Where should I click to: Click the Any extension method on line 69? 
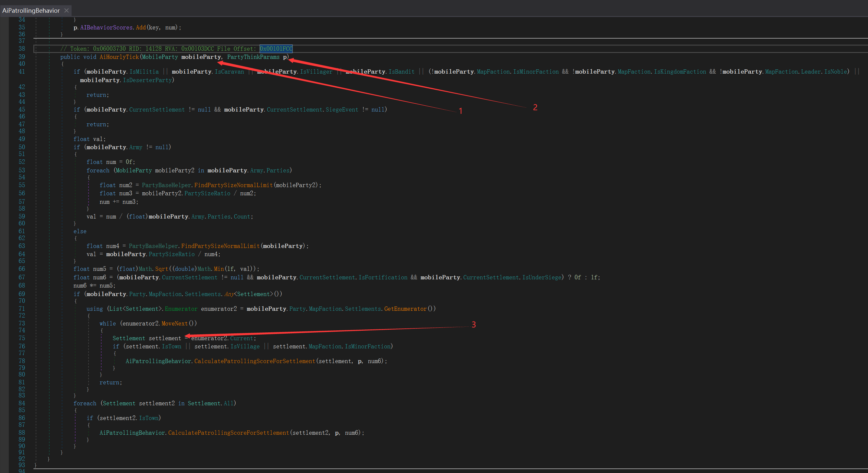pos(229,294)
